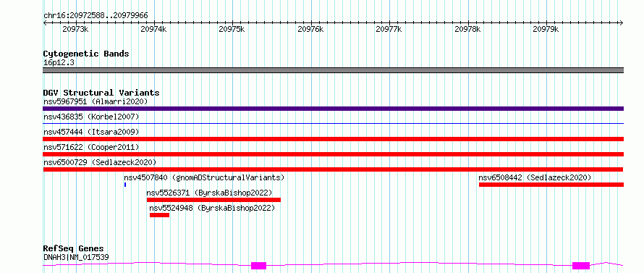Click the DGV Structural Variants track title

tap(101, 93)
